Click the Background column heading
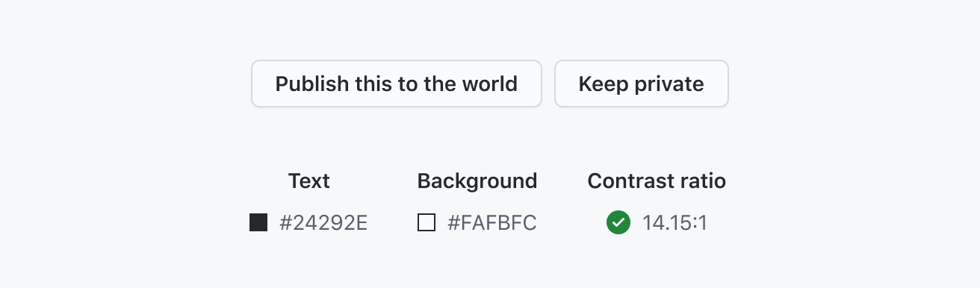Image resolution: width=980 pixels, height=288 pixels. point(477,181)
